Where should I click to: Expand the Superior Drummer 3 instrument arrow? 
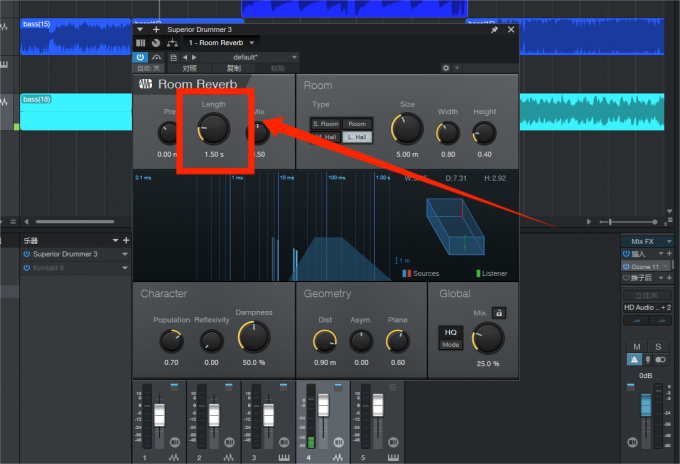tap(125, 254)
